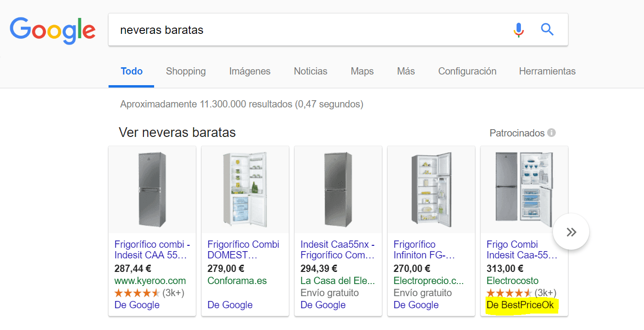Open the Configuración menu
The height and width of the screenshot is (330, 644).
tap(467, 71)
